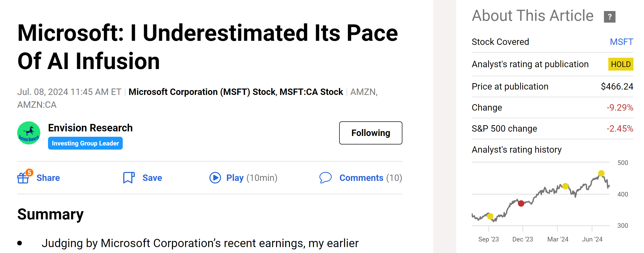Open comments via speech bubble icon

pyautogui.click(x=326, y=177)
